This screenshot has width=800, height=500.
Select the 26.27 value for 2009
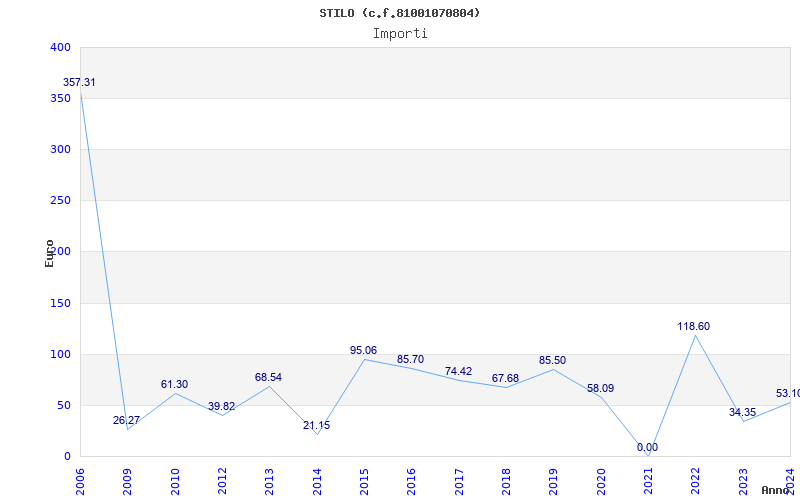(127, 420)
